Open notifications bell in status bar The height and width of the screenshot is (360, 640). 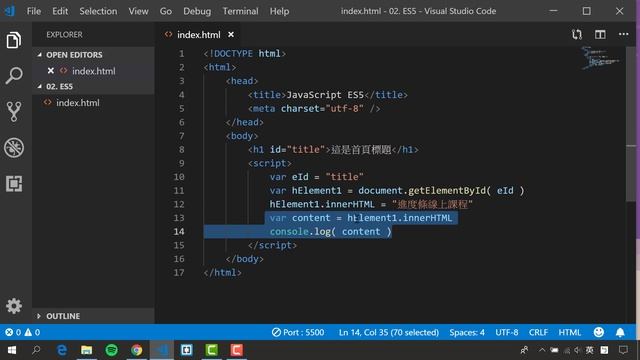[620, 332]
